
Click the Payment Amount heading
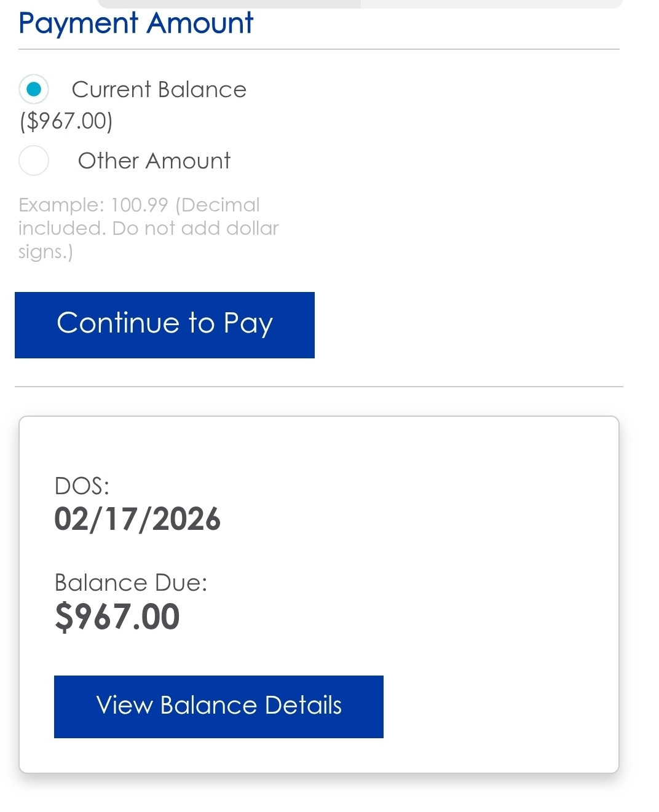click(x=136, y=23)
